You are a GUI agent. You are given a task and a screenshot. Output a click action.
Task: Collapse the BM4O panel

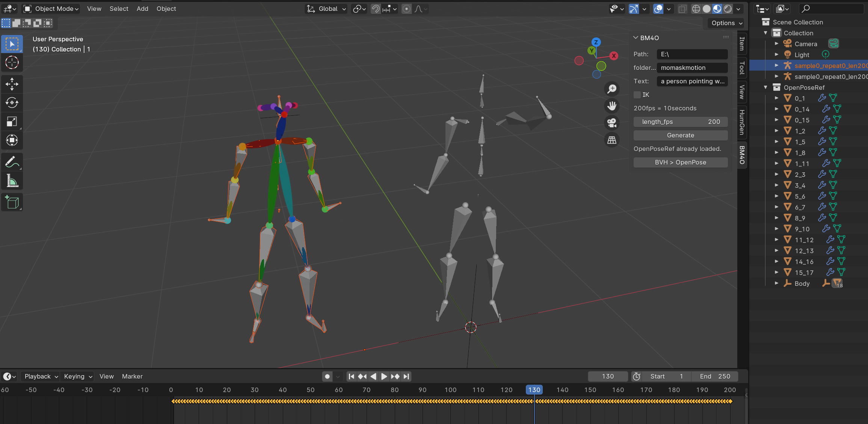pos(636,38)
